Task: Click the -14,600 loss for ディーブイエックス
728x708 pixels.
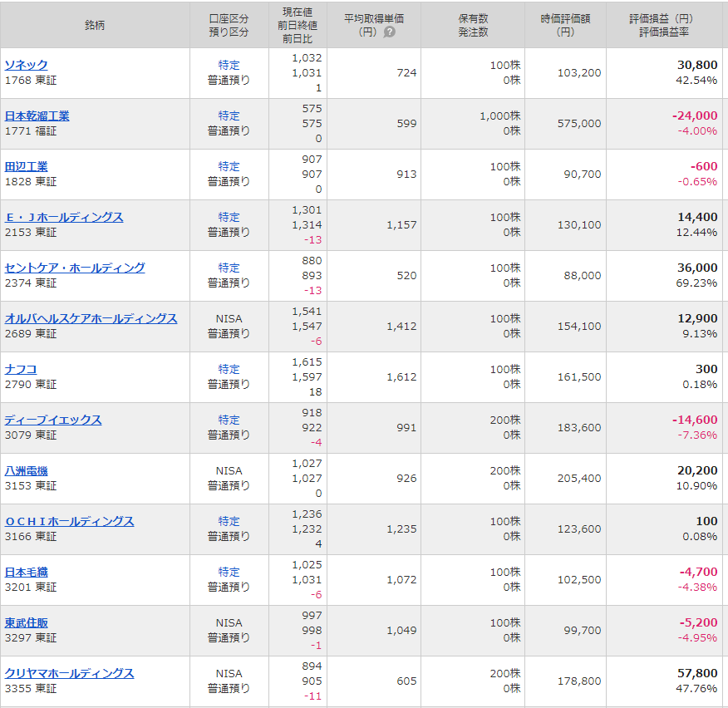Action: pos(695,420)
